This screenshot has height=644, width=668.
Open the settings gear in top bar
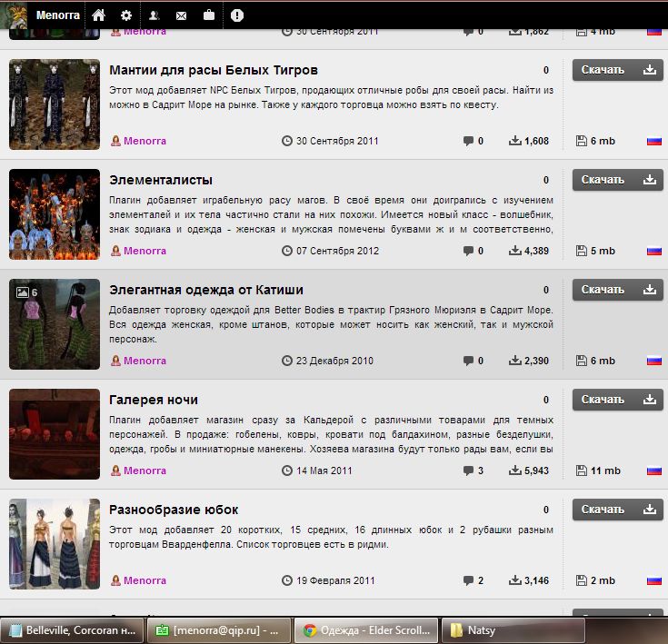click(x=126, y=15)
